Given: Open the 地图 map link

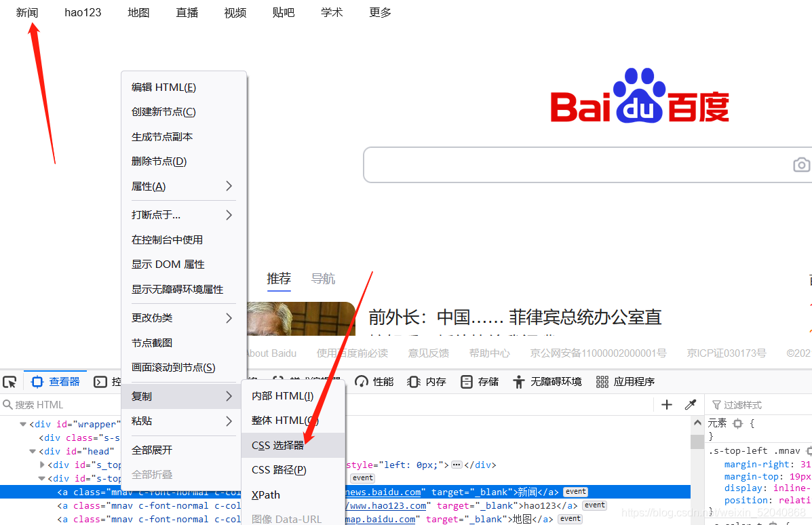Looking at the screenshot, I should (x=138, y=12).
